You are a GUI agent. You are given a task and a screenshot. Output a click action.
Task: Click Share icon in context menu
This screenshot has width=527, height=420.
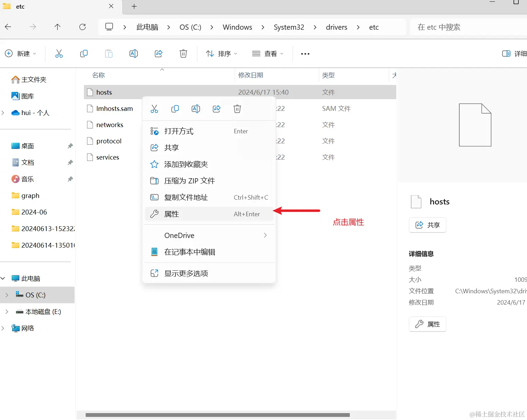click(217, 109)
